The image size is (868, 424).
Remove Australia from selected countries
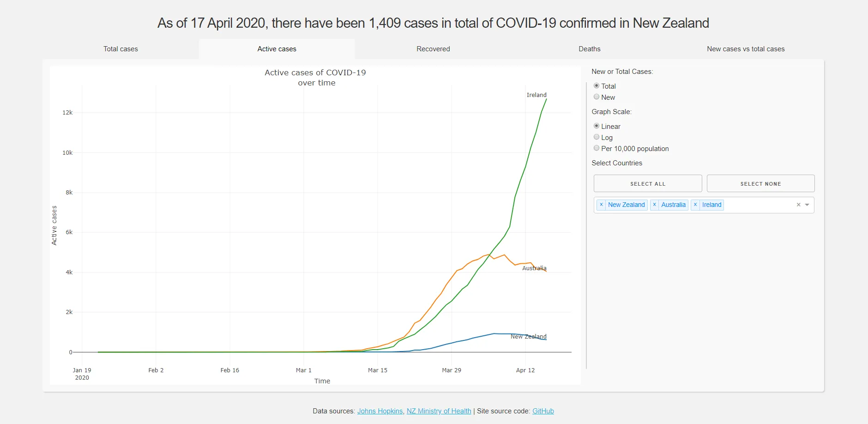click(x=654, y=205)
